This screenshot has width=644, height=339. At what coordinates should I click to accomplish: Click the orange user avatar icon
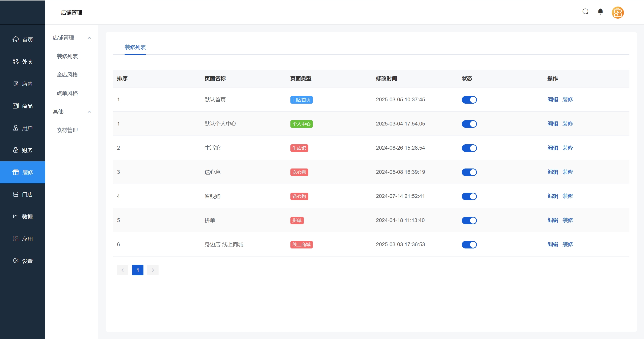tap(618, 13)
